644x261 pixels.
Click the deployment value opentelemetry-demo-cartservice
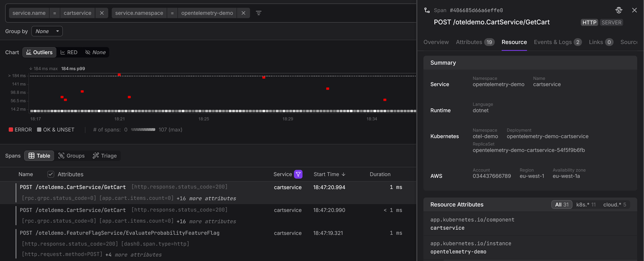tap(547, 136)
